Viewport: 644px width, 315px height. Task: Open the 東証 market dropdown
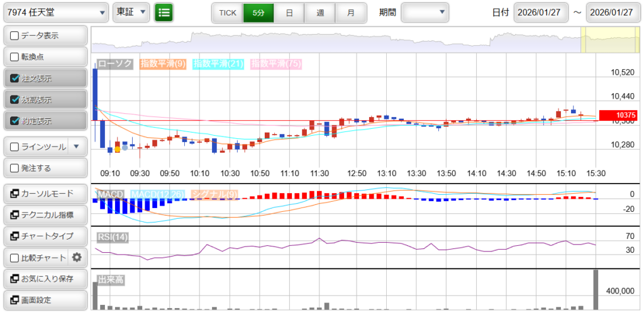pos(131,12)
